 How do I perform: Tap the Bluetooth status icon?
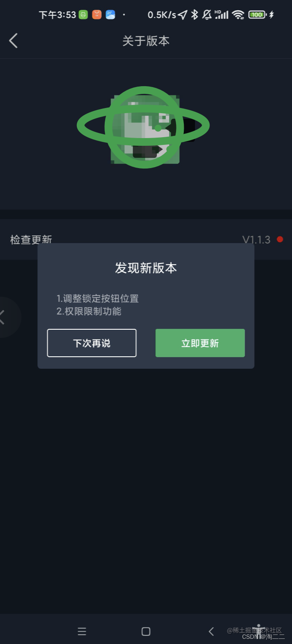[195, 15]
